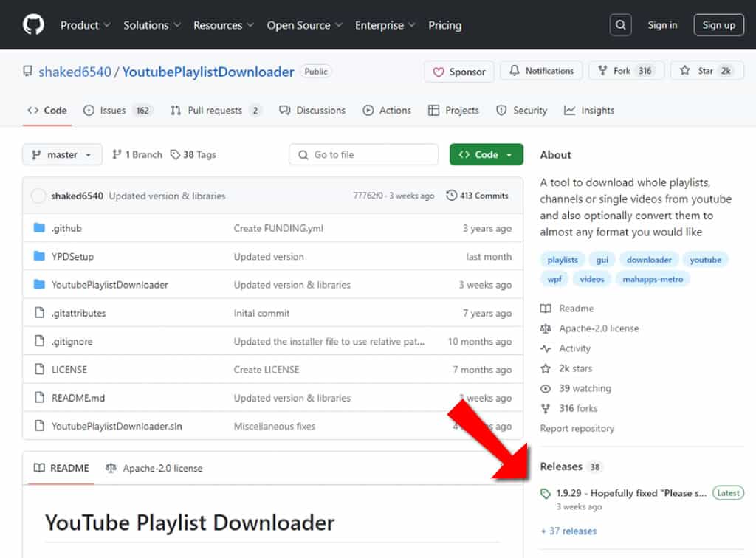The width and height of the screenshot is (756, 558).
Task: Open the Projects tab
Action: [x=454, y=111]
